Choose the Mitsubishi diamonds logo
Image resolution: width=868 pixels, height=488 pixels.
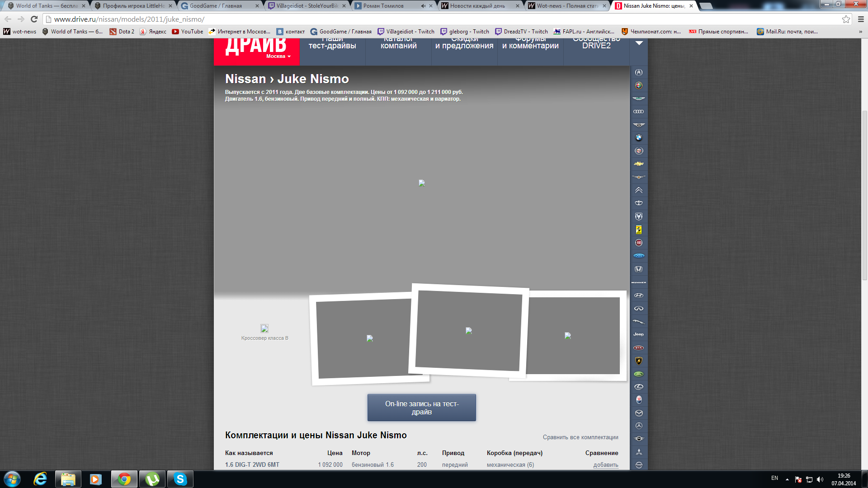coord(639,452)
